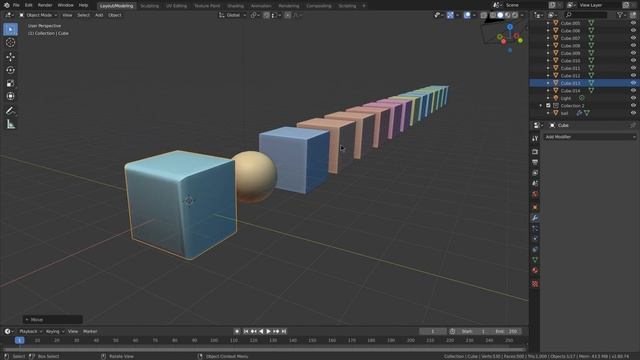This screenshot has height=360, width=640.
Task: Open the Material properties tab
Action: (x=535, y=271)
